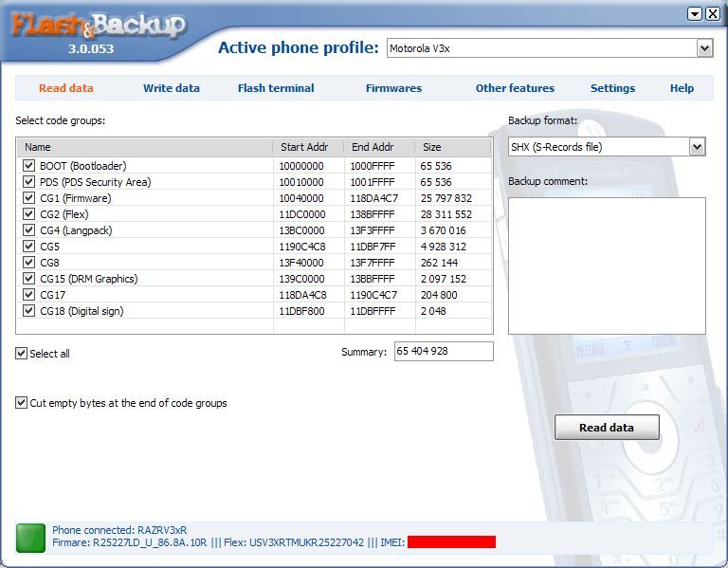The image size is (728, 568).
Task: Toggle the CG2 (Flex) checkbox
Action: [x=28, y=214]
